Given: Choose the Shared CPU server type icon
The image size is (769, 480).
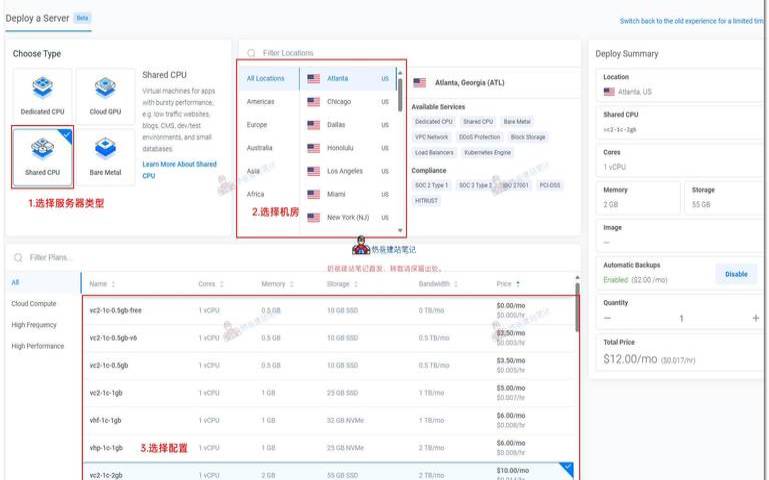Looking at the screenshot, I should tap(42, 150).
